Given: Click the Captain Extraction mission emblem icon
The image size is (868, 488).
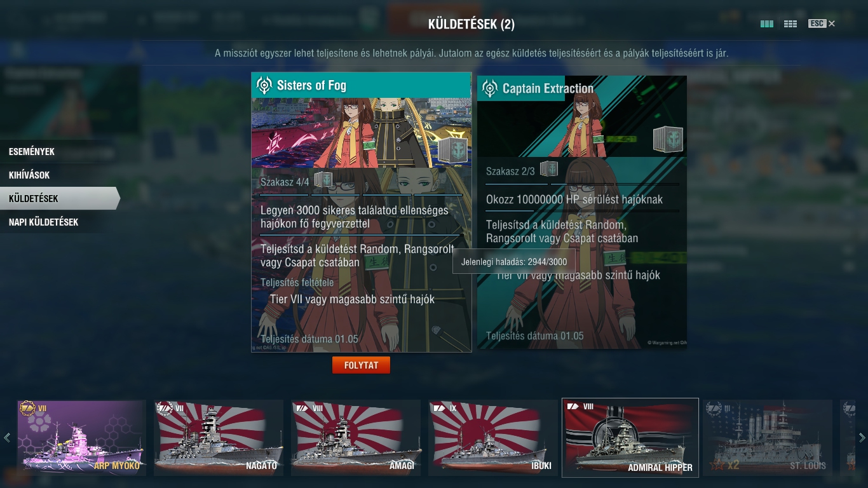Looking at the screenshot, I should click(x=489, y=88).
